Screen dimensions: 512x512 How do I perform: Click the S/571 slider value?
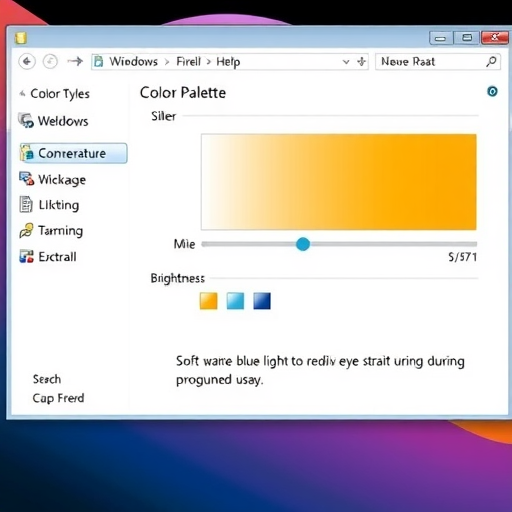462,257
